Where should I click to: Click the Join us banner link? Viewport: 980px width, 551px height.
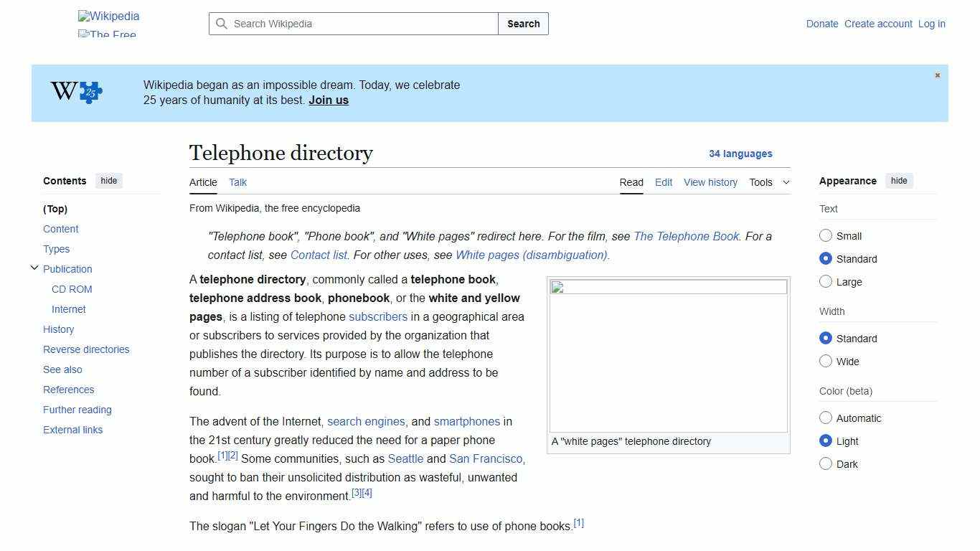coord(328,100)
